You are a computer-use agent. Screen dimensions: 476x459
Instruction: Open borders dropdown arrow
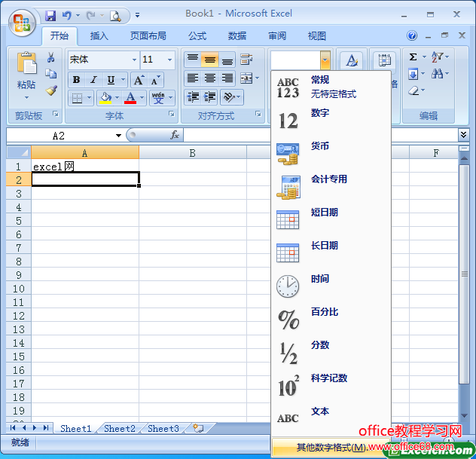[x=89, y=98]
